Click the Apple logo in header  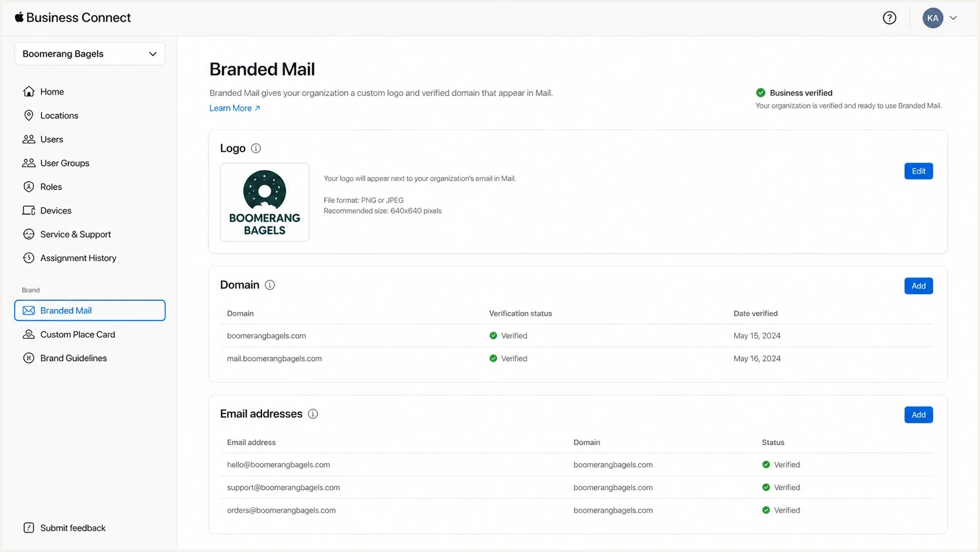19,17
